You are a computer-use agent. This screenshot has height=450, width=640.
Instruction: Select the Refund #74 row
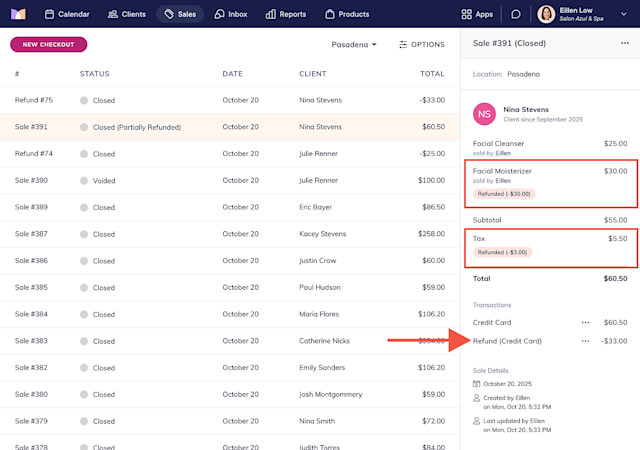pyautogui.click(x=230, y=154)
